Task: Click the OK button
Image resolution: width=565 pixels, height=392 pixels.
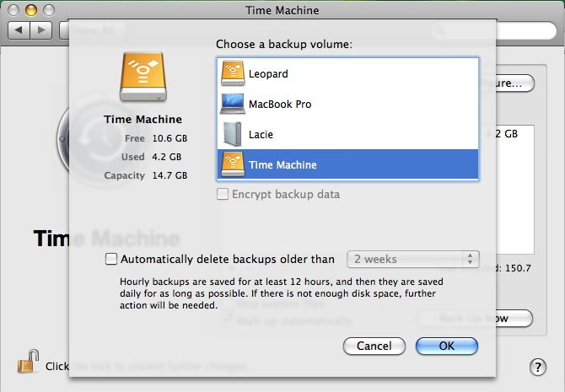Action: coord(447,346)
